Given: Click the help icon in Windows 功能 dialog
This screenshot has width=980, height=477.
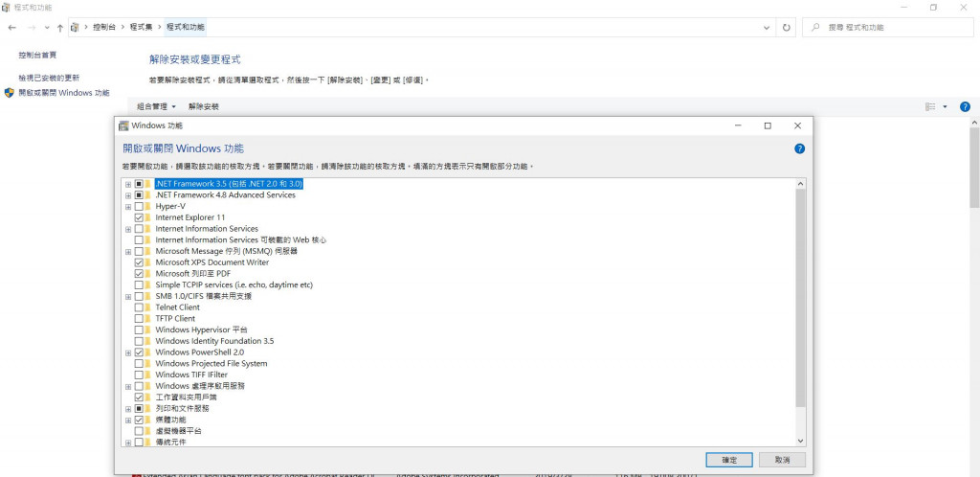Looking at the screenshot, I should (x=799, y=148).
